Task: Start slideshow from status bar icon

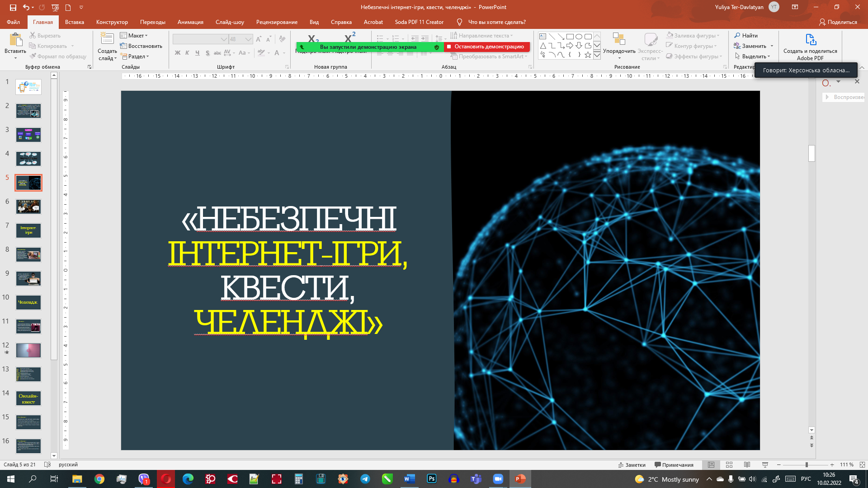Action: coord(765,465)
